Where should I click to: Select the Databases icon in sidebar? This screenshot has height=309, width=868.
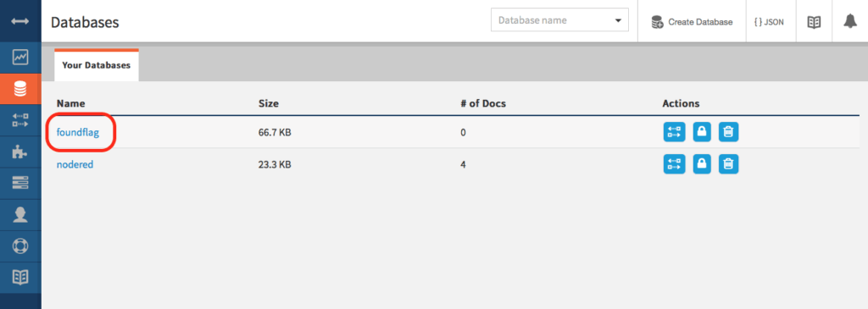(x=20, y=89)
